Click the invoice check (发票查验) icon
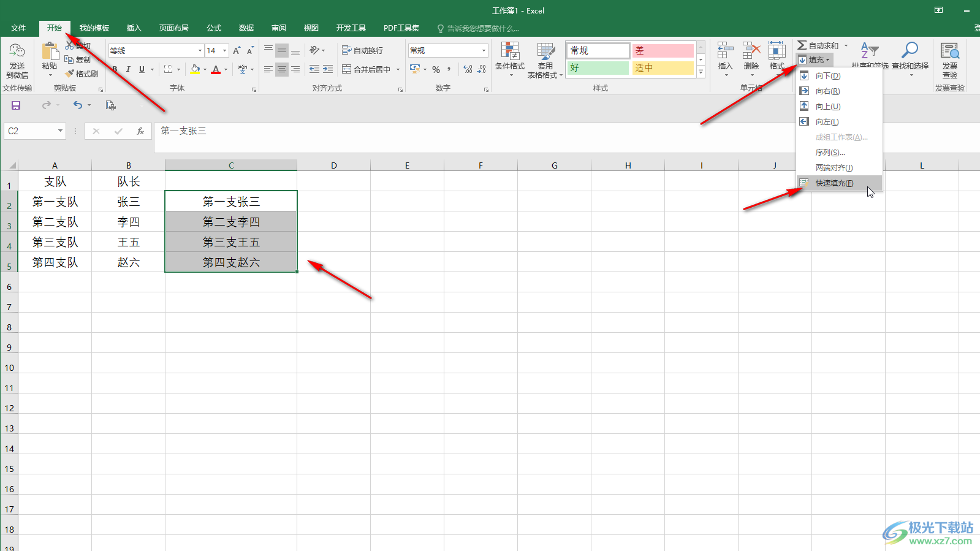The width and height of the screenshot is (980, 551). (950, 51)
